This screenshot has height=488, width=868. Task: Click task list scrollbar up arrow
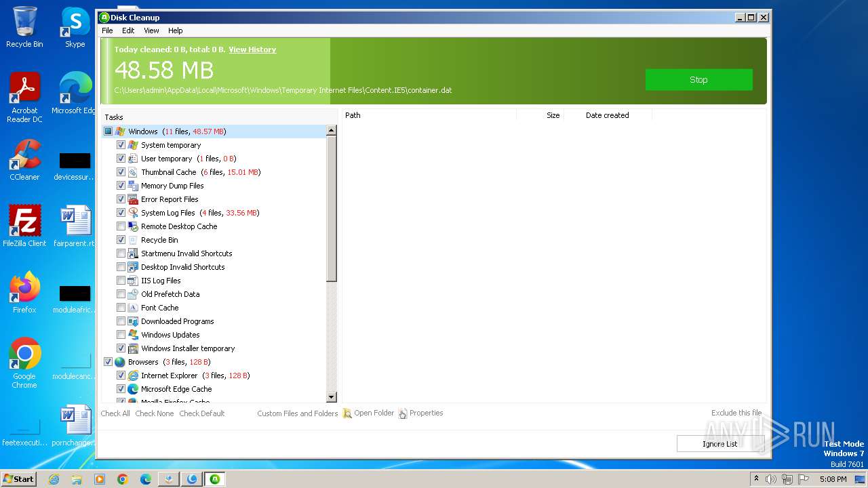pos(332,130)
